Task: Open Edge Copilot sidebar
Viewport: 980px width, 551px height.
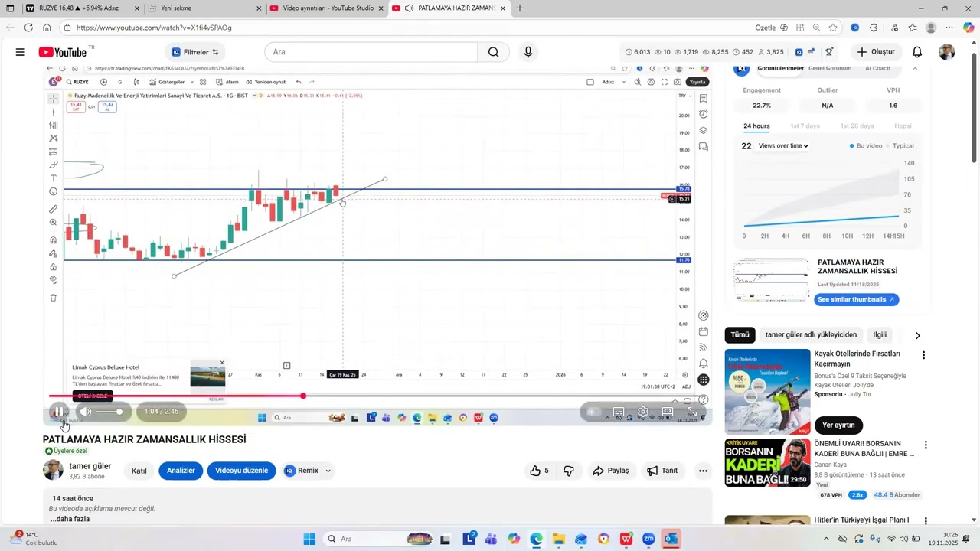Action: click(969, 28)
